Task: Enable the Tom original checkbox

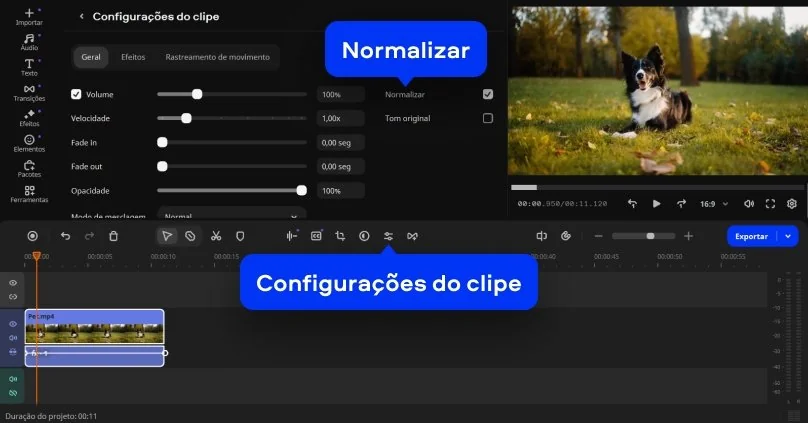Action: (487, 118)
